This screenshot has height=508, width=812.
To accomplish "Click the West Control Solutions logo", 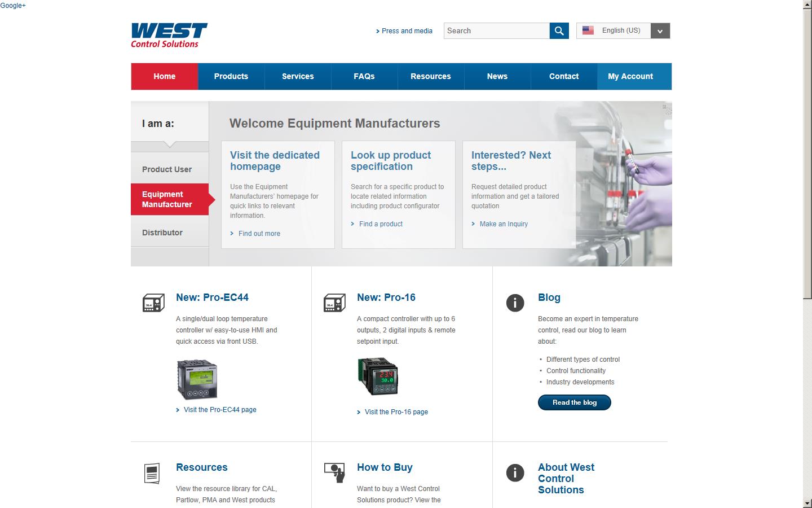I will point(169,36).
